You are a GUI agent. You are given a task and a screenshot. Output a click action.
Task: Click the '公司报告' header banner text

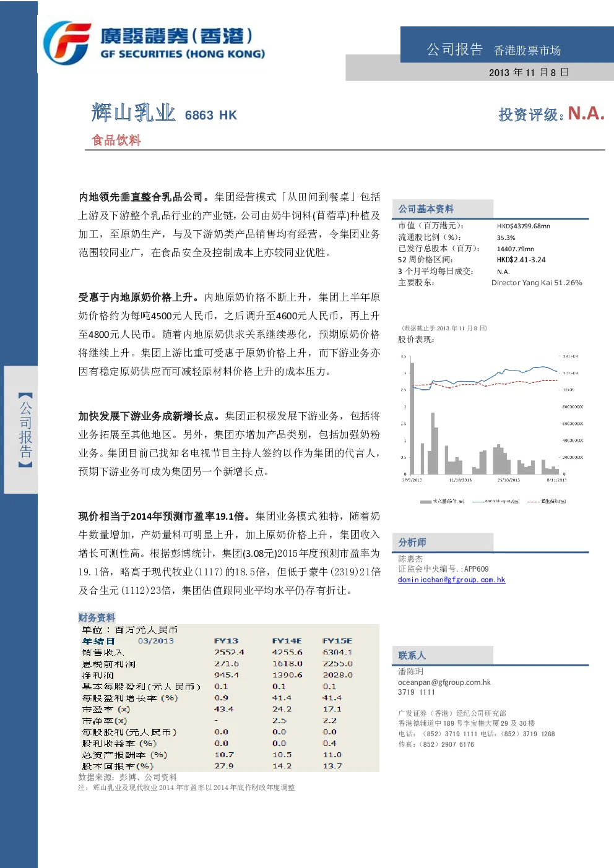coord(454,49)
